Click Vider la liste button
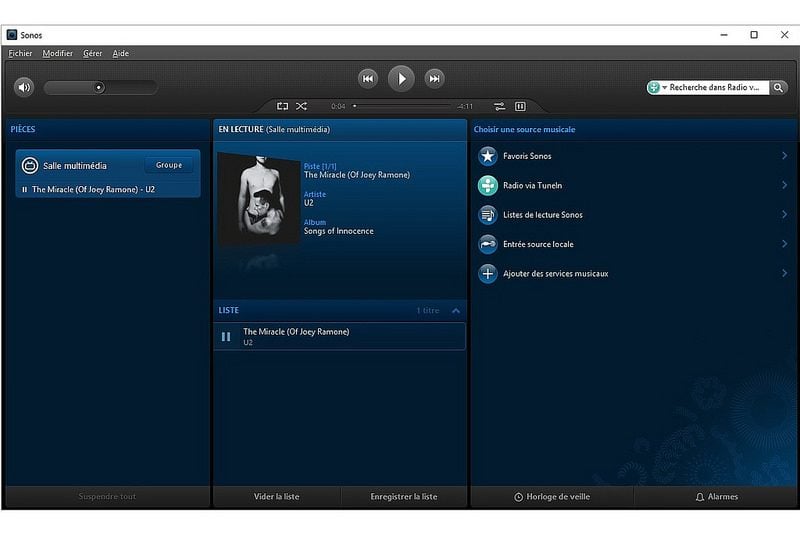 pos(277,496)
